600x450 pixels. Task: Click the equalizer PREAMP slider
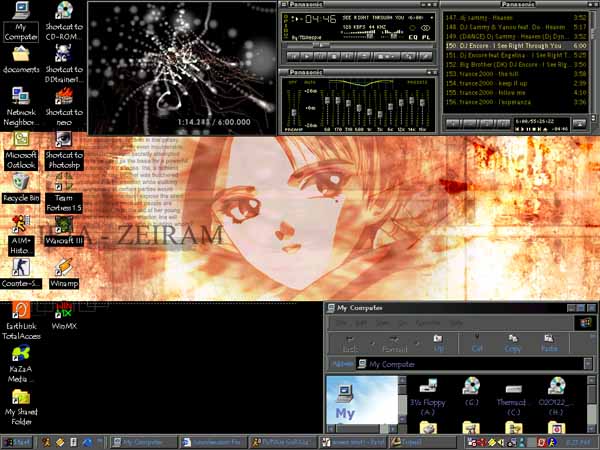(293, 108)
